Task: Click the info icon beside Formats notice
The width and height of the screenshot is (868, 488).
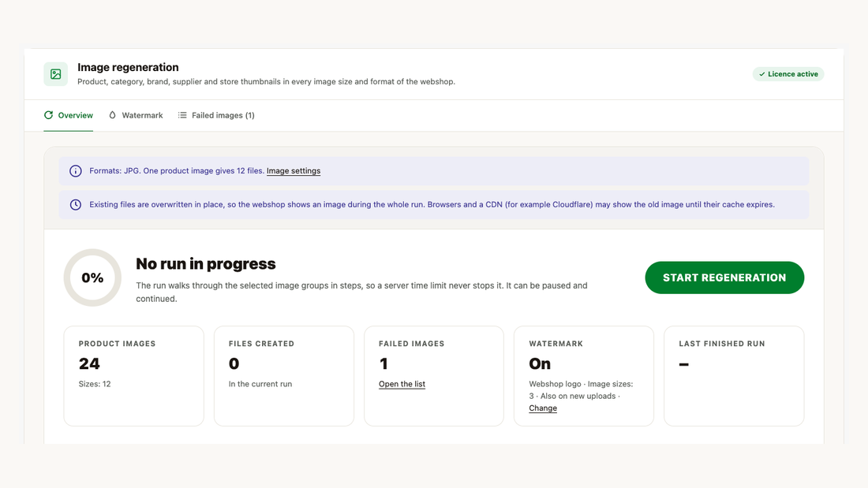Action: pos(75,171)
